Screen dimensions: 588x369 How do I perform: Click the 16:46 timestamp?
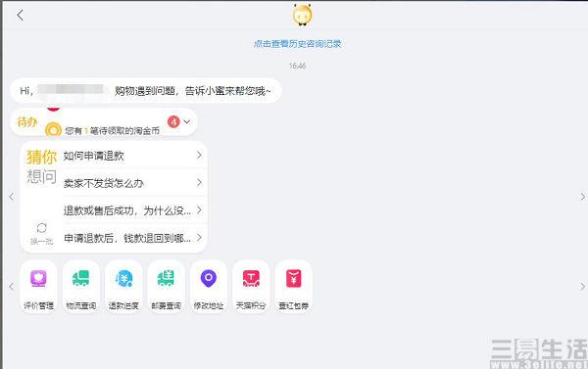(297, 66)
